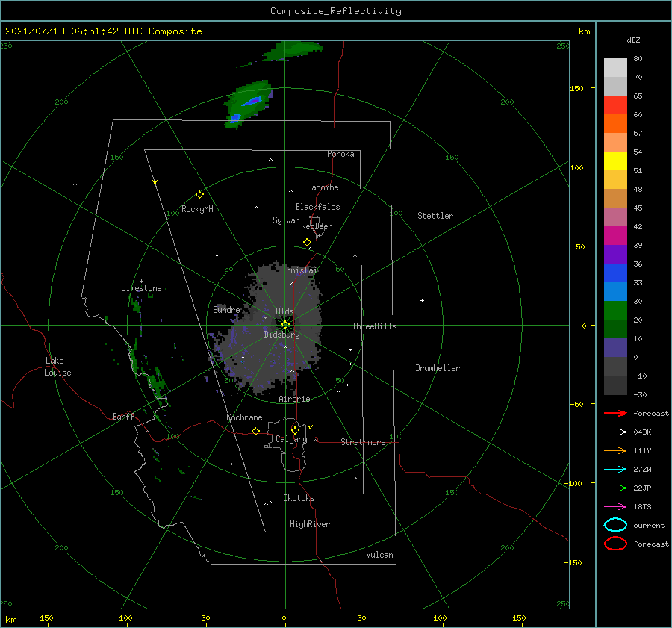Select the 80 dBZ light gray swatch
The height and width of the screenshot is (628, 672).
[615, 67]
